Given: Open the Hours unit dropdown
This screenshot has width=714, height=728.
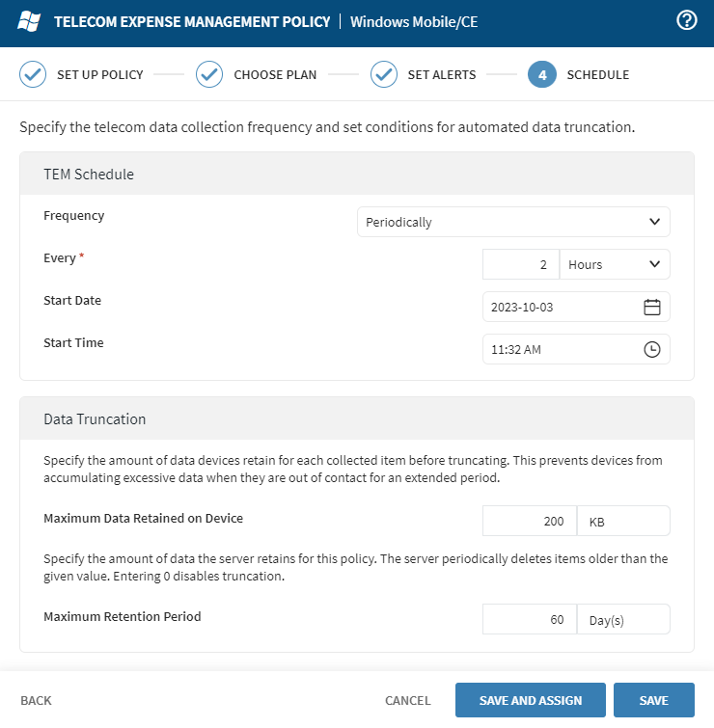Looking at the screenshot, I should point(614,264).
